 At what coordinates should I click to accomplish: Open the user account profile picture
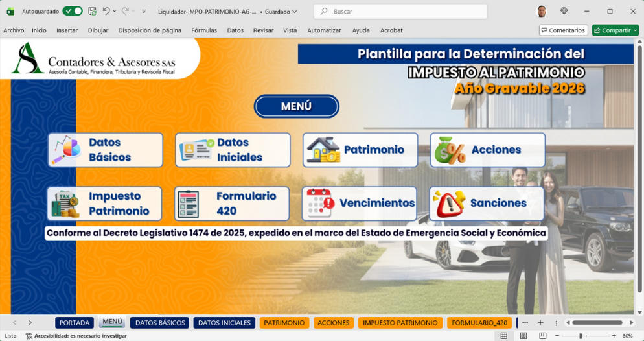542,12
